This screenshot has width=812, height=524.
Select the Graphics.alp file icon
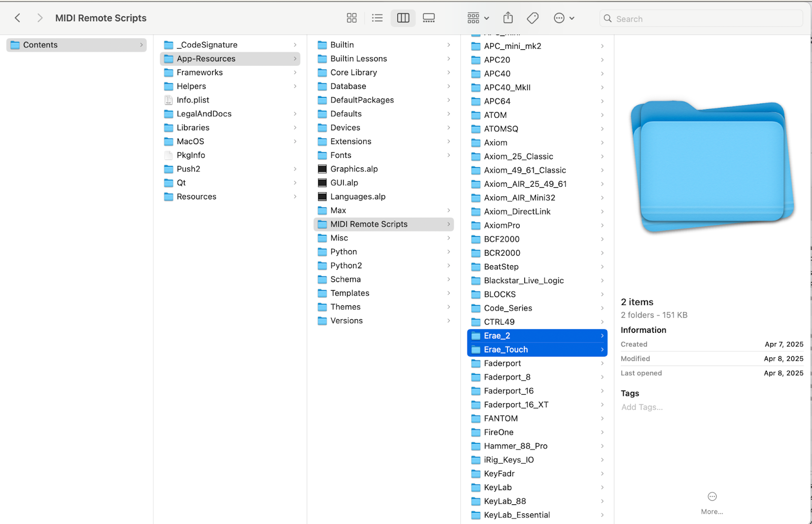click(x=322, y=169)
